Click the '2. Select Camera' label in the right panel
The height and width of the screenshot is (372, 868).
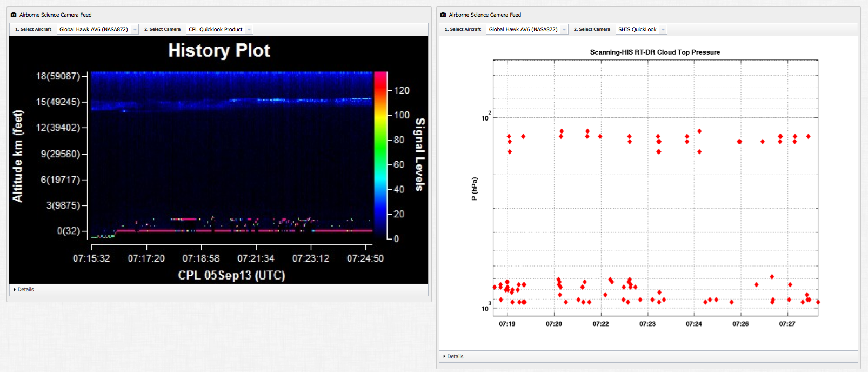(x=592, y=29)
